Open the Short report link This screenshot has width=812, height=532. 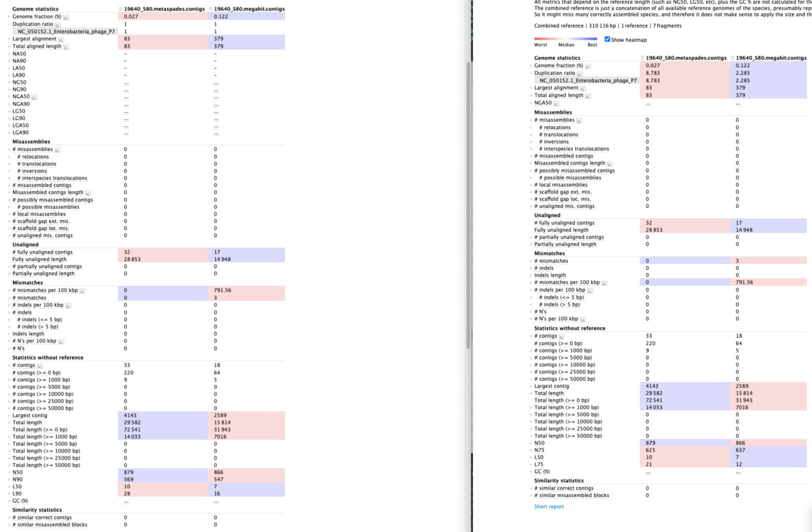549,506
